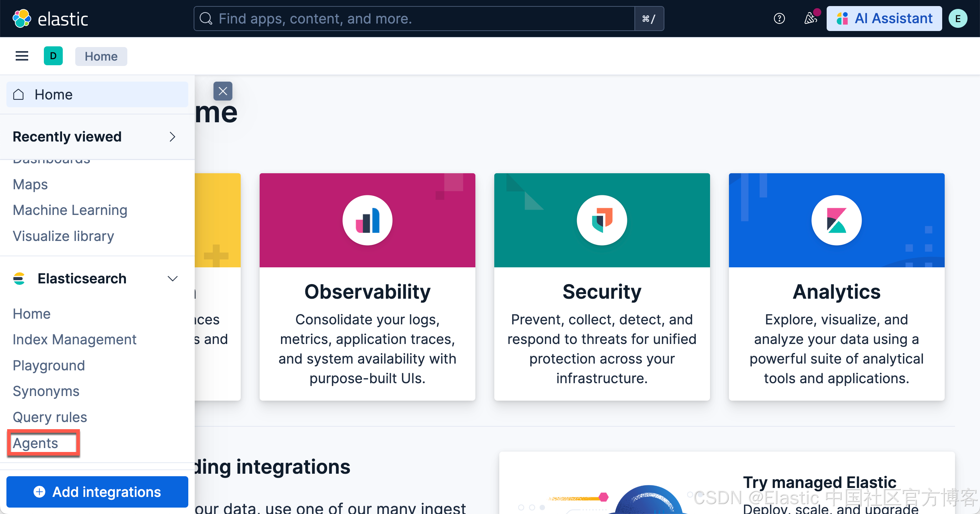Click the Add integrations button

click(x=97, y=492)
